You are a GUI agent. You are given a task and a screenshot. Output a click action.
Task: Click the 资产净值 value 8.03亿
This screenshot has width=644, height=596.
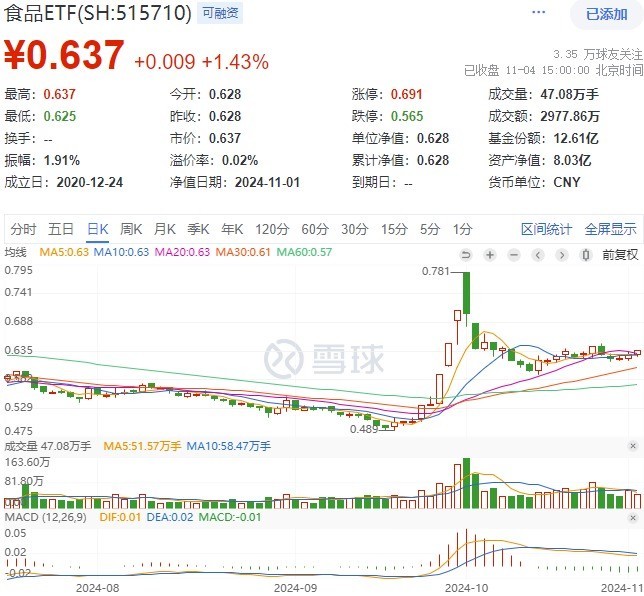coord(572,160)
